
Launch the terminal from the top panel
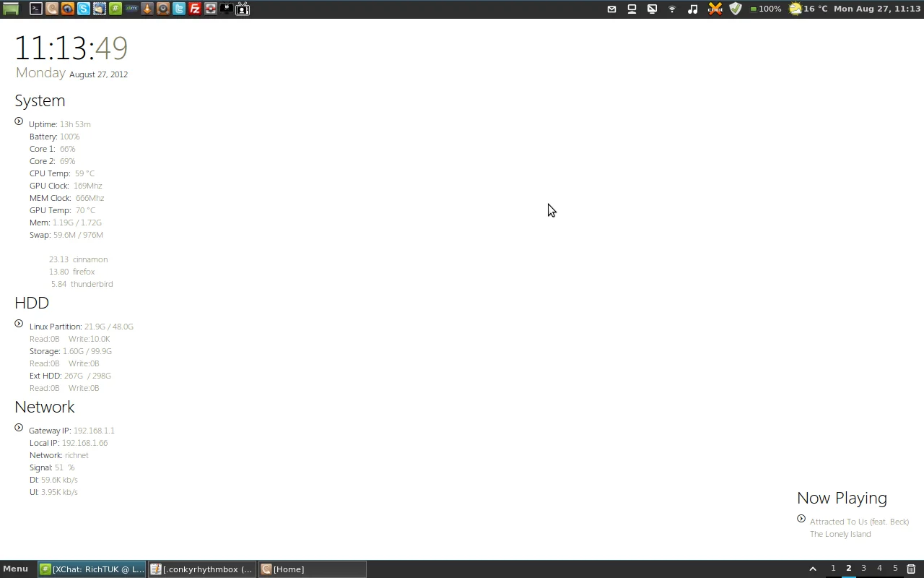pos(35,9)
